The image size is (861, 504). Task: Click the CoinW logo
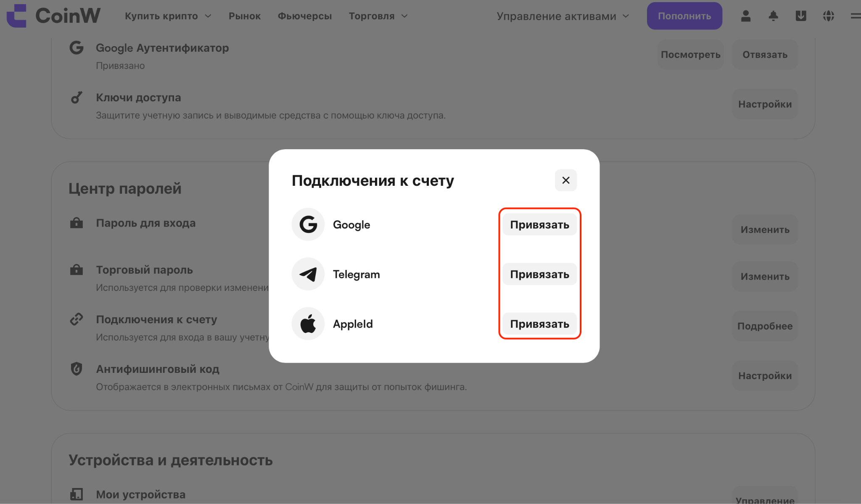[x=53, y=16]
